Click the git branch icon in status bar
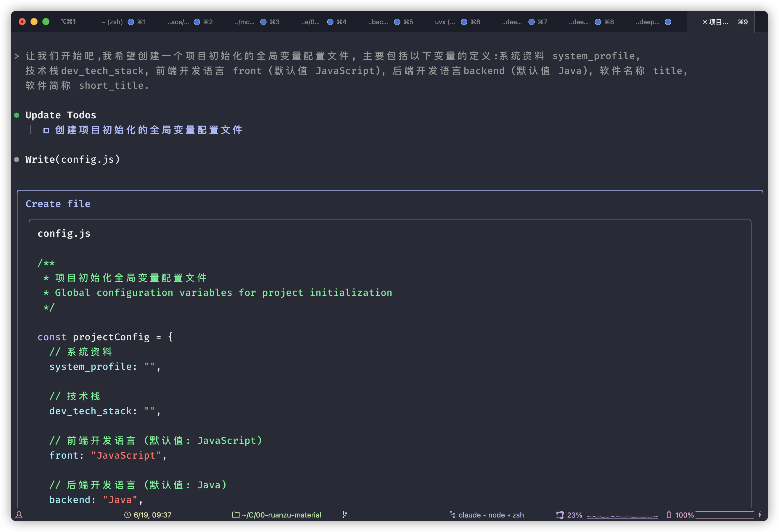Screen dimensions: 779x532 pos(345,515)
